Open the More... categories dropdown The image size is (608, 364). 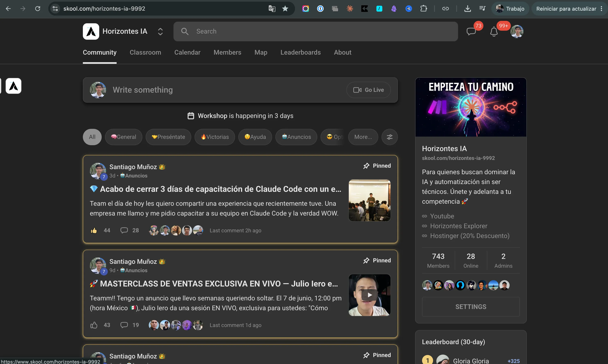click(363, 137)
